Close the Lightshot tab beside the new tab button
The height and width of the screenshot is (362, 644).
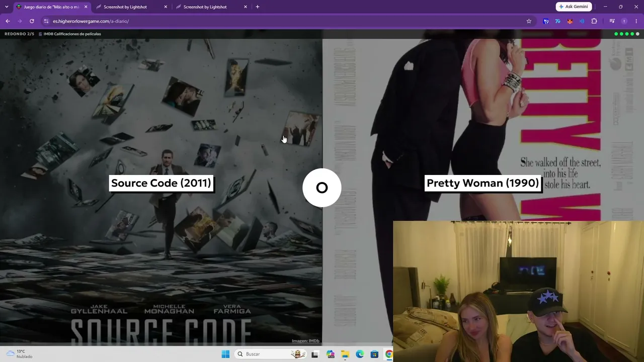coord(246,7)
